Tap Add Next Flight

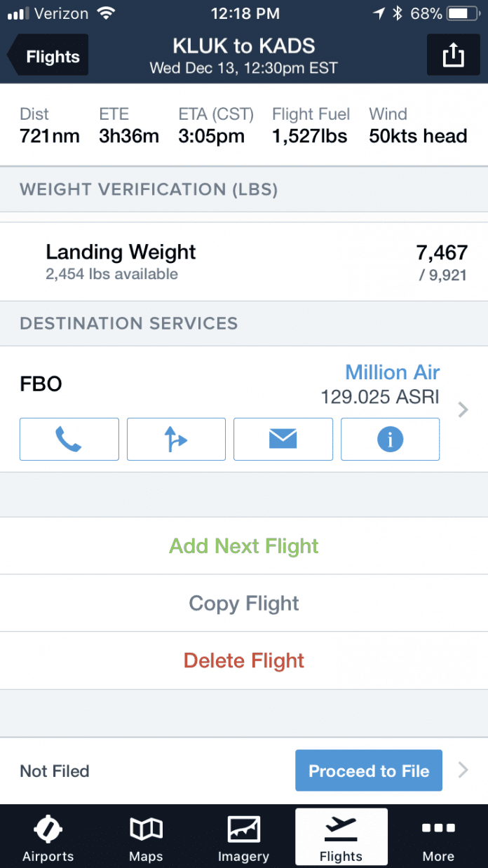tap(243, 545)
